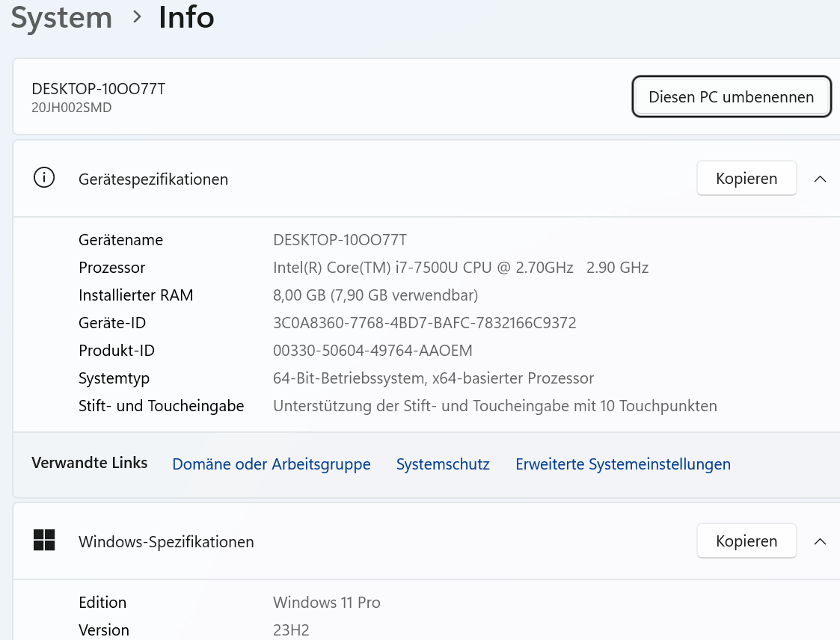Click the Verwandte Links label
This screenshot has height=640, width=840.
[x=90, y=463]
